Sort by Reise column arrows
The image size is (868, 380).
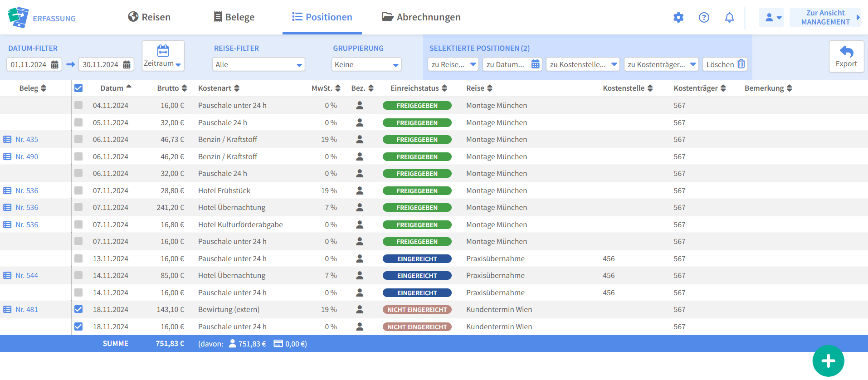[490, 88]
